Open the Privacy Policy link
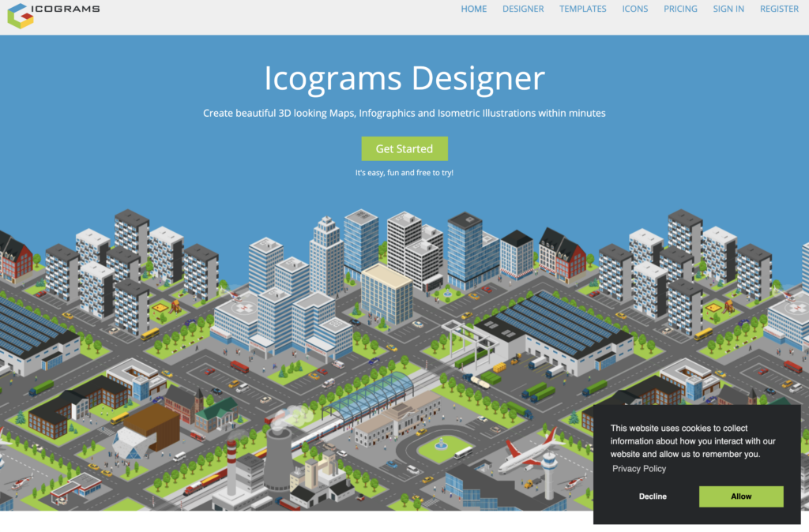This screenshot has width=809, height=532. pyautogui.click(x=638, y=469)
